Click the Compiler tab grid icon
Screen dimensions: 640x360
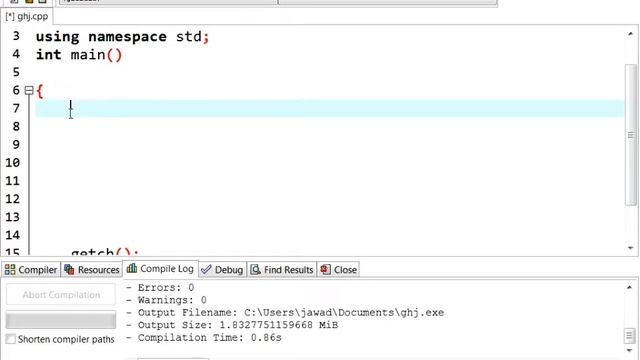coord(10,270)
